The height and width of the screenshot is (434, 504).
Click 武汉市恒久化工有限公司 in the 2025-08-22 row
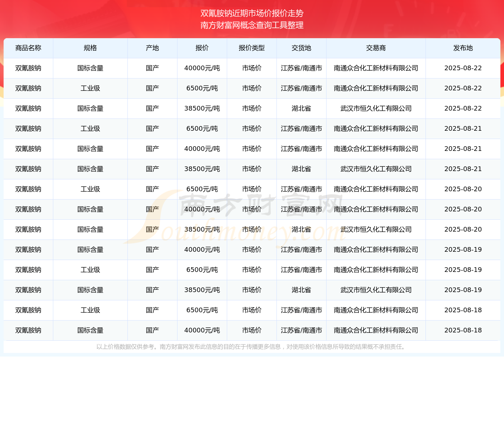click(376, 108)
